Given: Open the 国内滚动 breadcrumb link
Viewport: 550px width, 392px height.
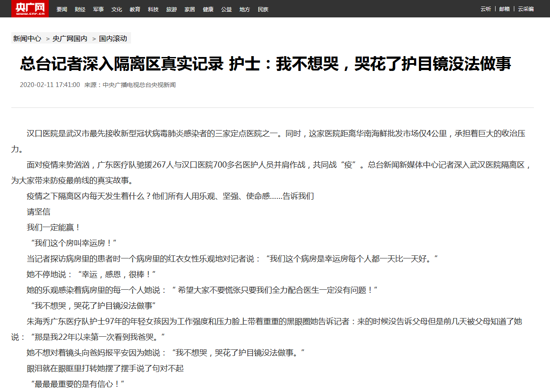Looking at the screenshot, I should 113,38.
